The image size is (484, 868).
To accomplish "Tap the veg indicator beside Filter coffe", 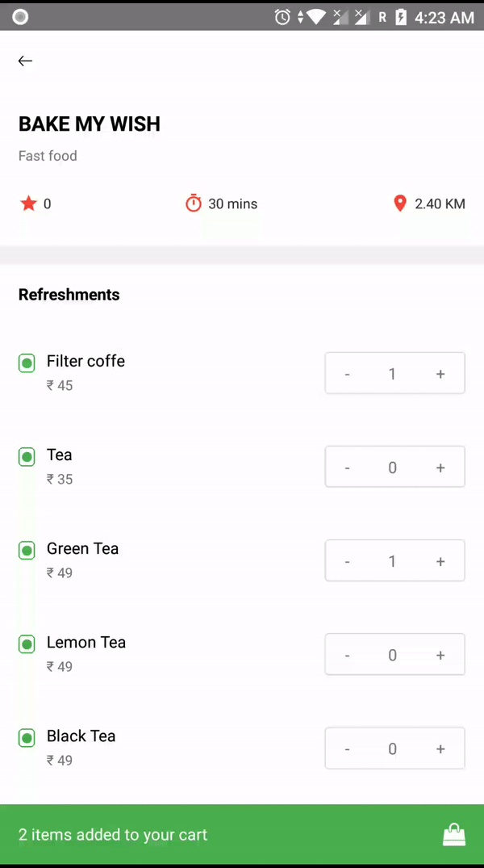I will tap(27, 363).
